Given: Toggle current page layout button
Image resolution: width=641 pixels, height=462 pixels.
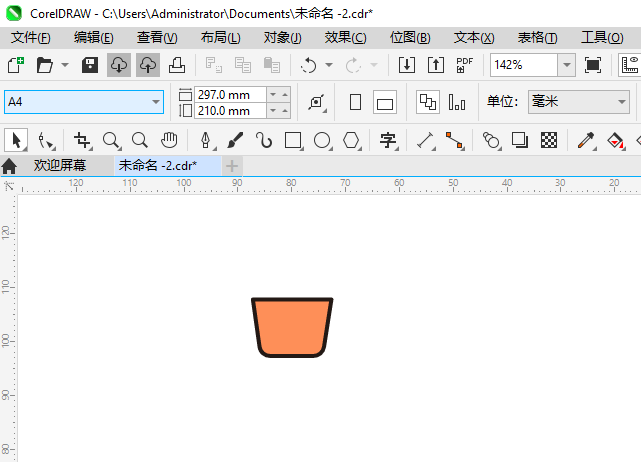Looking at the screenshot, I should (457, 102).
